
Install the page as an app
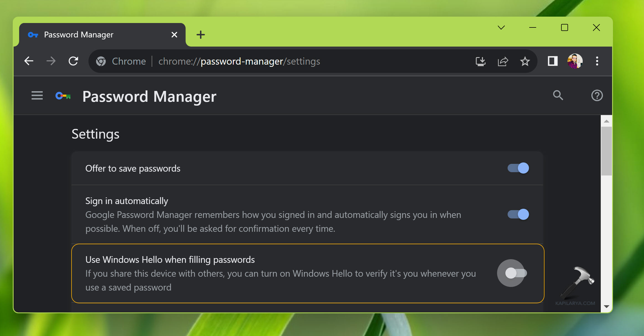coord(480,61)
